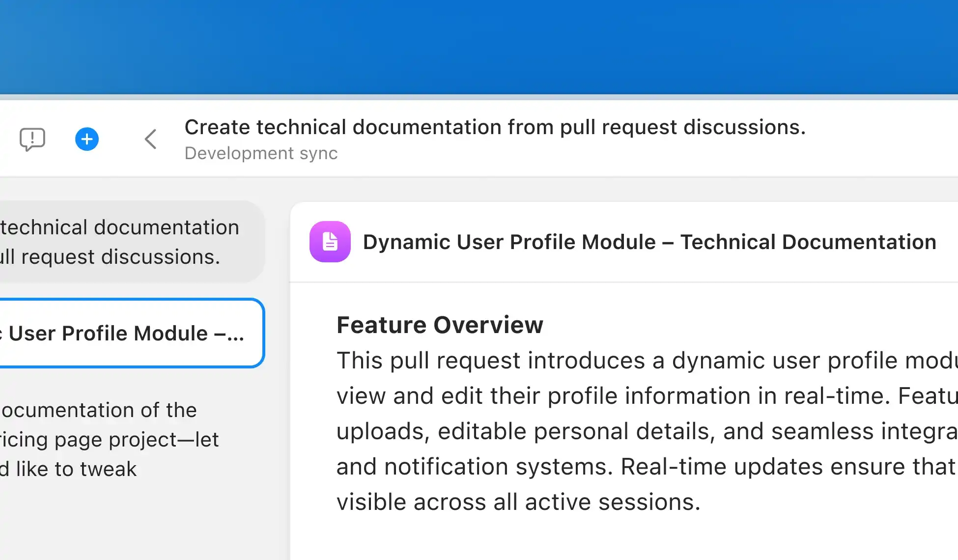Click the feedback speech bubble icon

[x=32, y=140]
